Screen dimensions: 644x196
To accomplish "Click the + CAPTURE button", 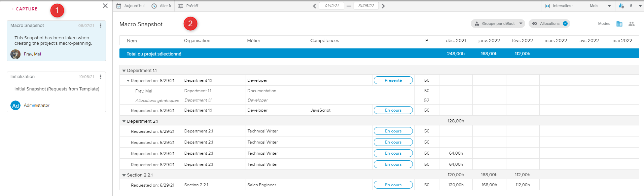I will tap(25, 9).
